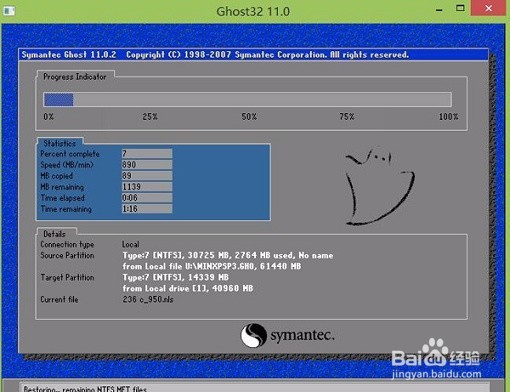Click the Ghost32 app icon in title bar

pos(9,11)
